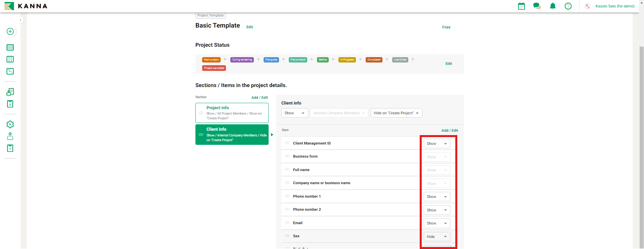
Task: Open the chat messages icon
Action: (537, 6)
